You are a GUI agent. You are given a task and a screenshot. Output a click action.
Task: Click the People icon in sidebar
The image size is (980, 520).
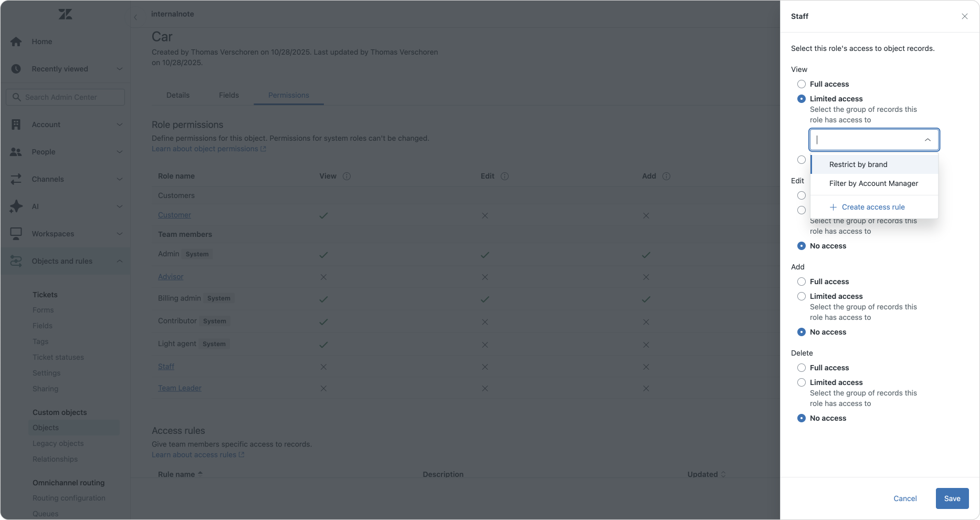(x=16, y=152)
